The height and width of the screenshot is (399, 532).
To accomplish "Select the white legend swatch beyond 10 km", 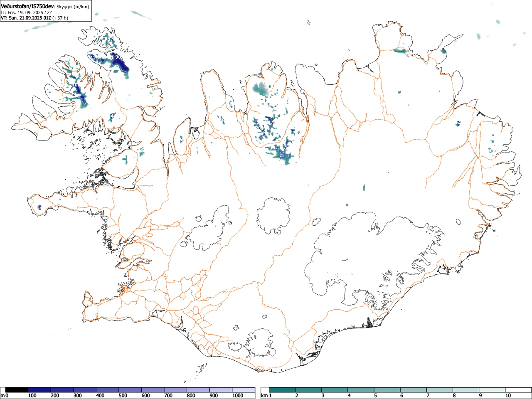I will 518,390.
